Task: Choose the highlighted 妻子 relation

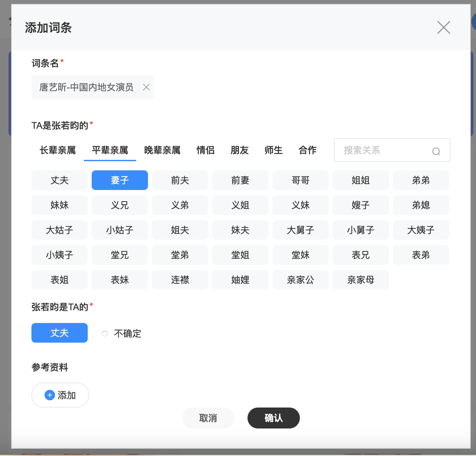Action: (120, 180)
